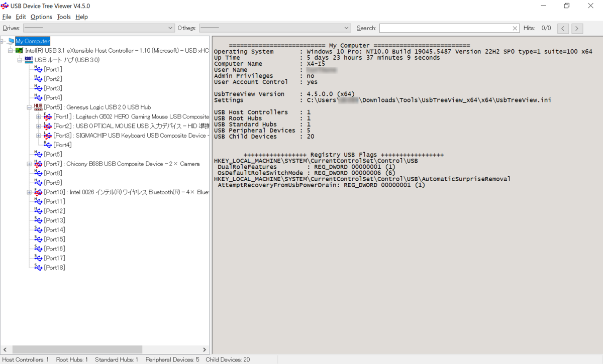Click the My Computer icon in tree

[11, 41]
